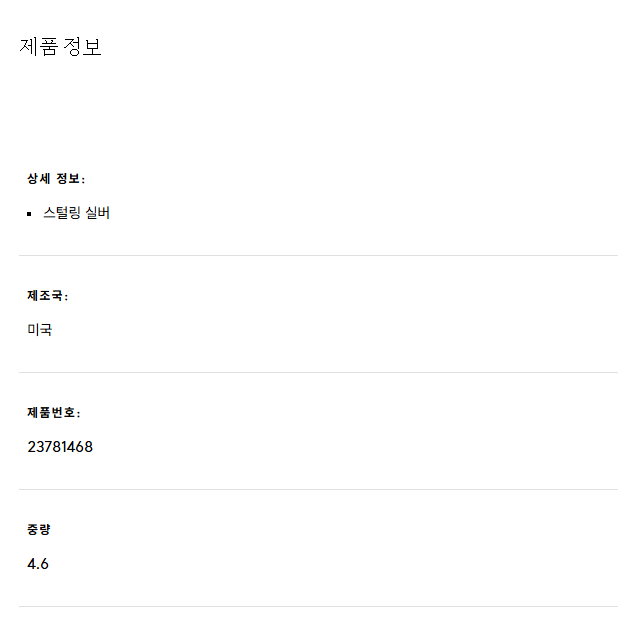Click the product number 23781468
618x617 pixels.
tap(60, 447)
